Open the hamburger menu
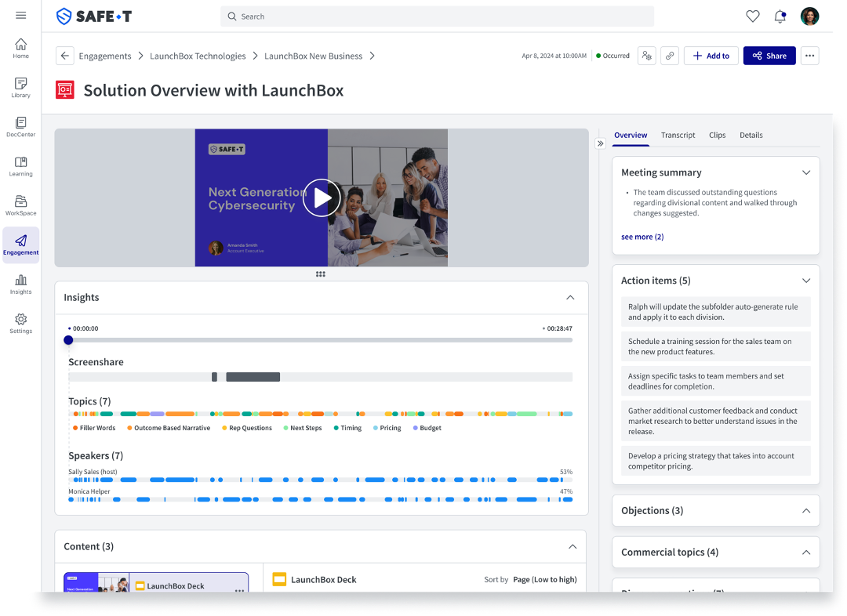Screen dimensions: 847x616 pyautogui.click(x=20, y=15)
